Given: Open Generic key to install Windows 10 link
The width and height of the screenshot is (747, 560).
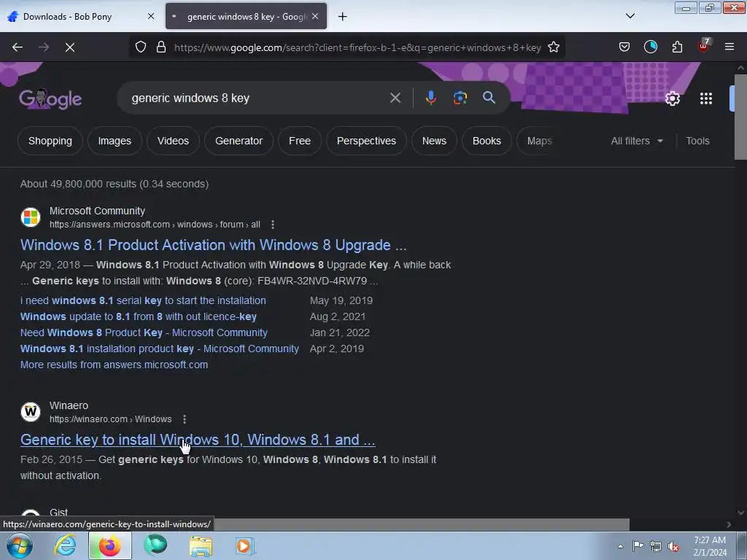Looking at the screenshot, I should [x=198, y=440].
